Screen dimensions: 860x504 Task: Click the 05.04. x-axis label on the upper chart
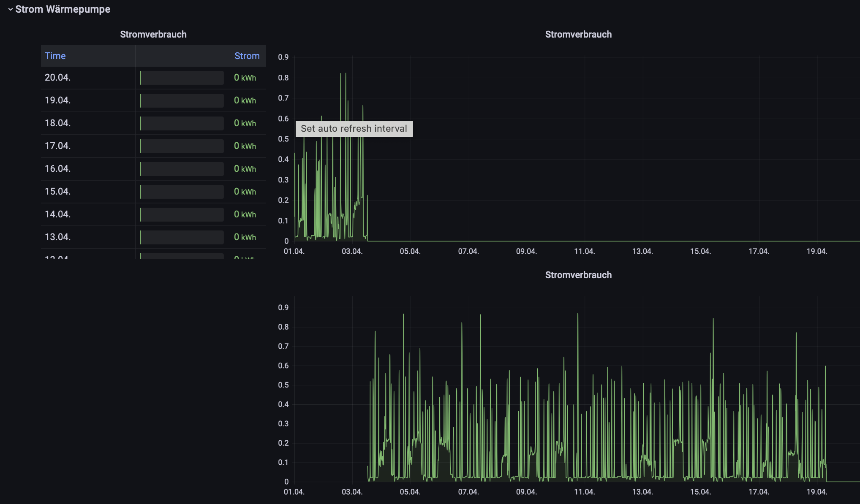(410, 252)
